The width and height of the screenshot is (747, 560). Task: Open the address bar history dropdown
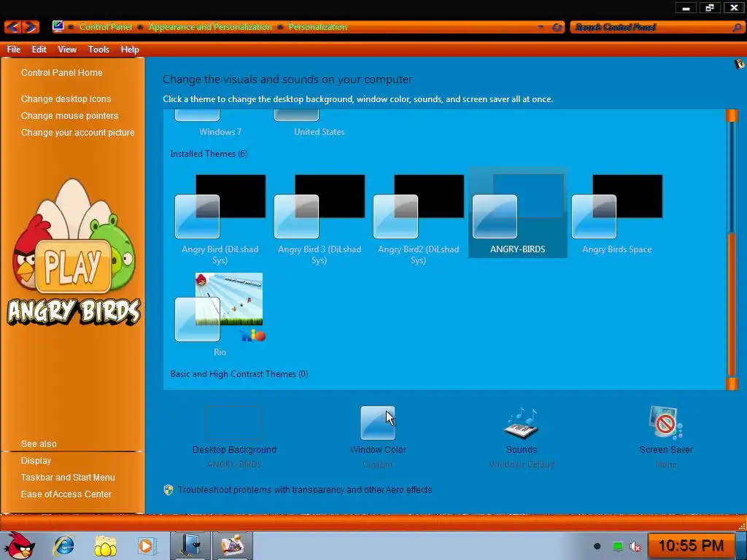click(541, 27)
